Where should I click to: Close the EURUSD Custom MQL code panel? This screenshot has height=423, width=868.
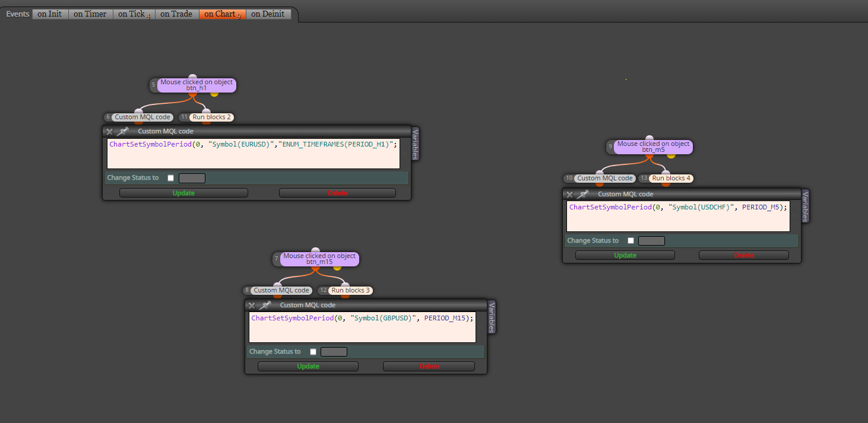[109, 132]
